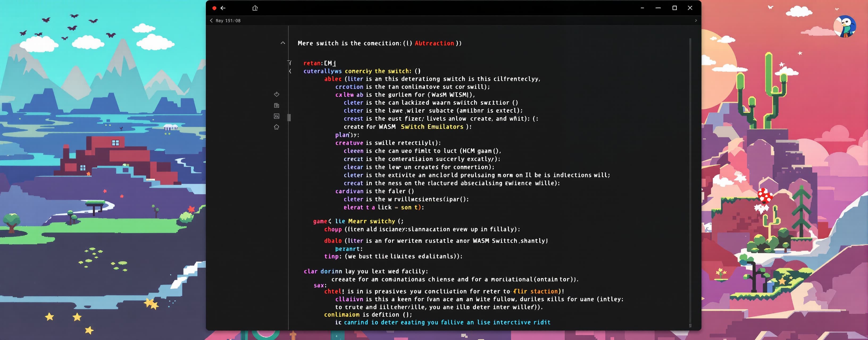Viewport: 868px width, 340px height.
Task: Click the red 'game' keyword
Action: [320, 221]
